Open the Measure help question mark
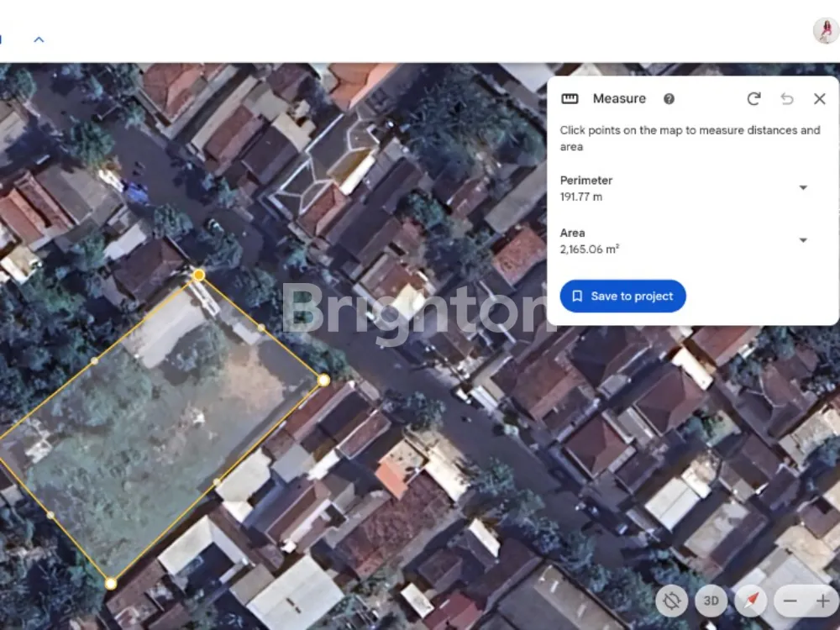Viewport: 840px width, 630px height. pyautogui.click(x=669, y=98)
